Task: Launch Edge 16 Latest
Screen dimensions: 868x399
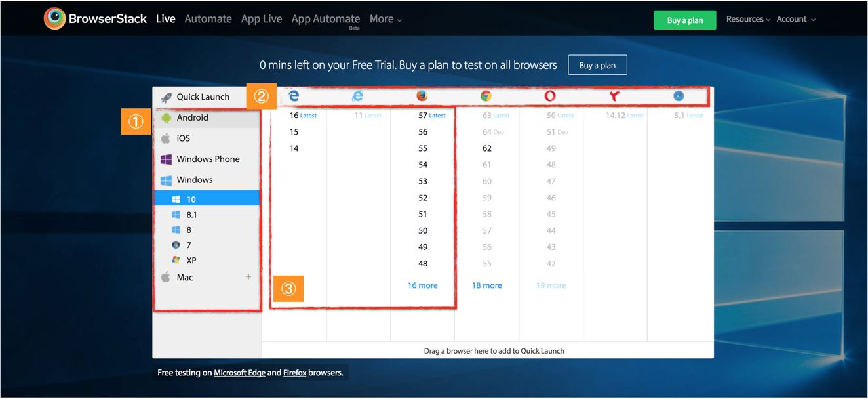Action: (303, 115)
